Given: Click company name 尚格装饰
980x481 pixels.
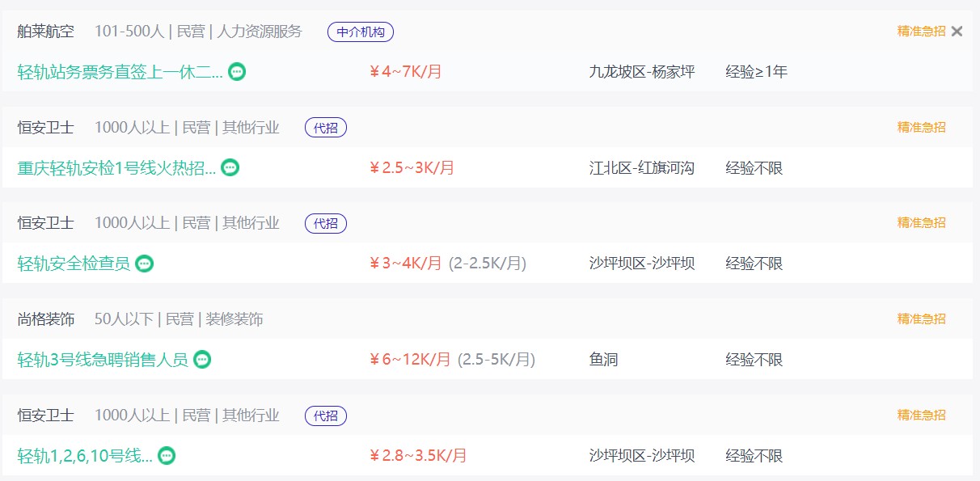Looking at the screenshot, I should click(x=46, y=319).
